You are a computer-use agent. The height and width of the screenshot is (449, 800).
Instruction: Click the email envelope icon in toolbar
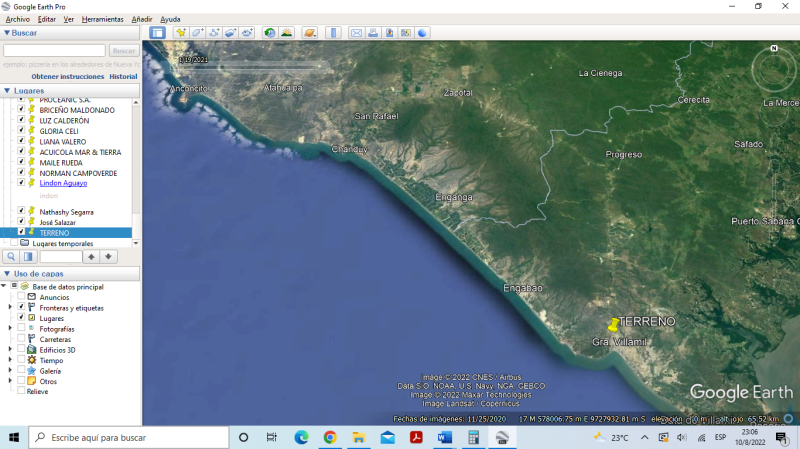click(356, 33)
